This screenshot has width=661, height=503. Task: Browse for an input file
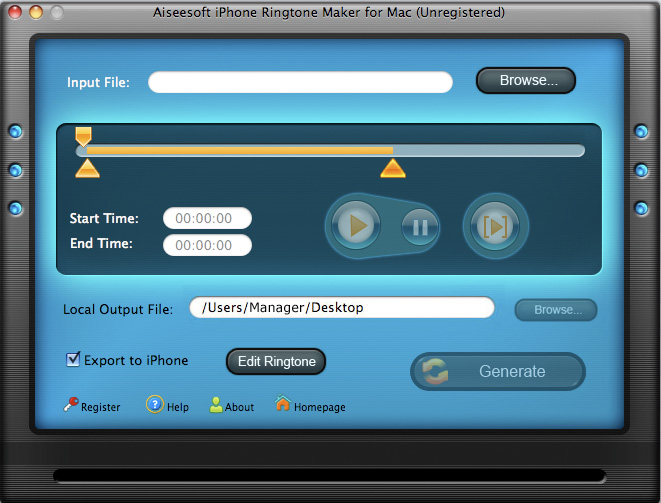pos(525,81)
